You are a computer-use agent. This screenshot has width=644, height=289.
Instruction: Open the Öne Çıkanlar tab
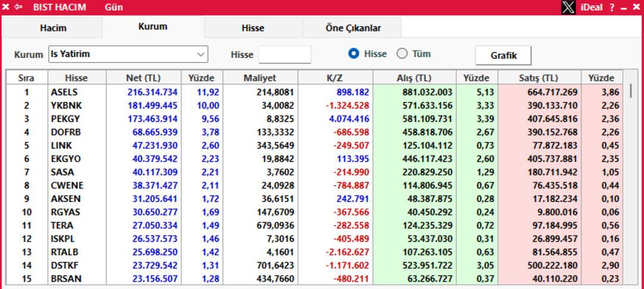pos(353,28)
